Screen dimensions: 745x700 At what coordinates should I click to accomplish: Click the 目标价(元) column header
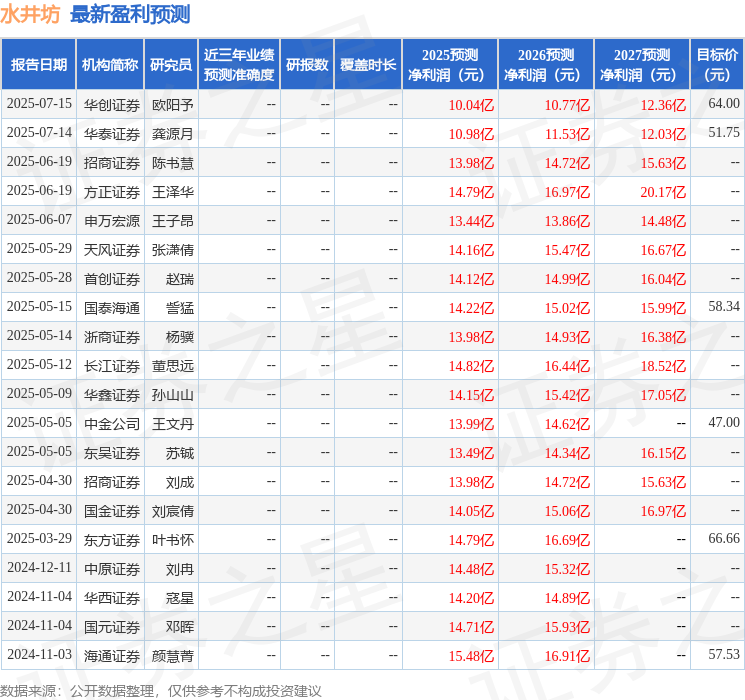716,65
